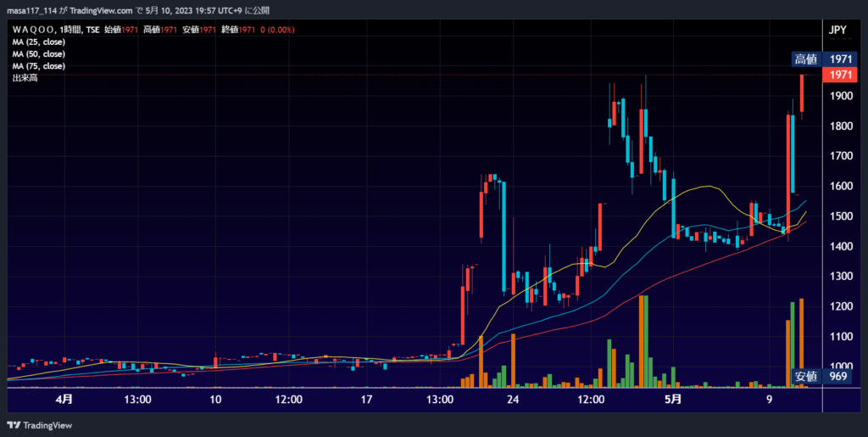This screenshot has width=868, height=437.
Task: Click the 1500 price axis label
Action: tap(840, 216)
